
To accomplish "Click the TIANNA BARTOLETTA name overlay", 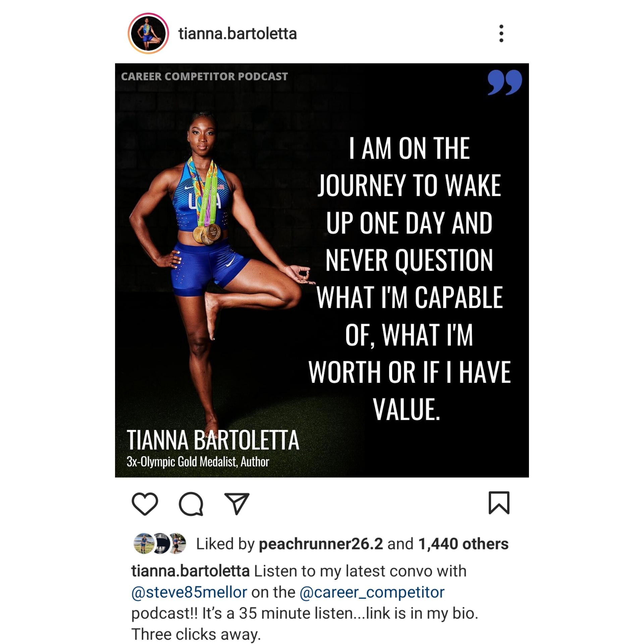I will 213,440.
